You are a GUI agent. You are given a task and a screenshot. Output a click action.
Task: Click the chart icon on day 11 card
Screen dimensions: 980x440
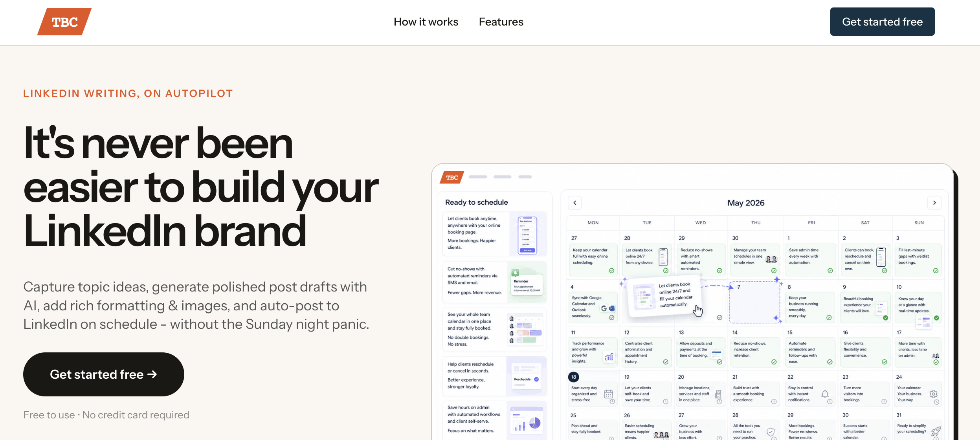tap(609, 357)
